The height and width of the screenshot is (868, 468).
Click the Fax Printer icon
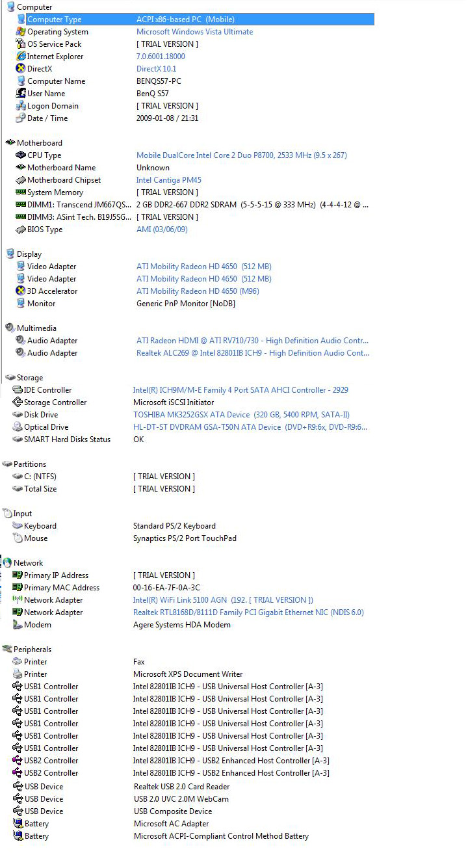click(x=18, y=662)
